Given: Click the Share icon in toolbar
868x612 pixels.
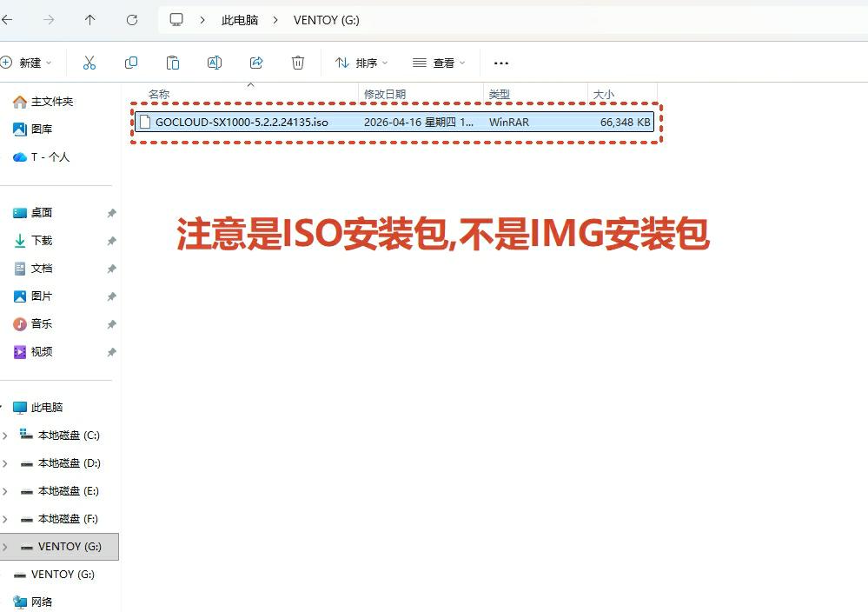Looking at the screenshot, I should pos(256,63).
